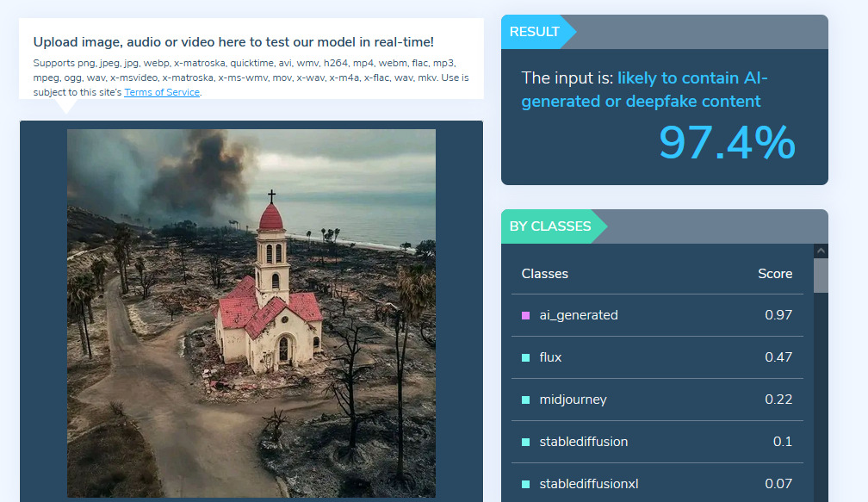Click the uploaded burnt church image

point(251,313)
